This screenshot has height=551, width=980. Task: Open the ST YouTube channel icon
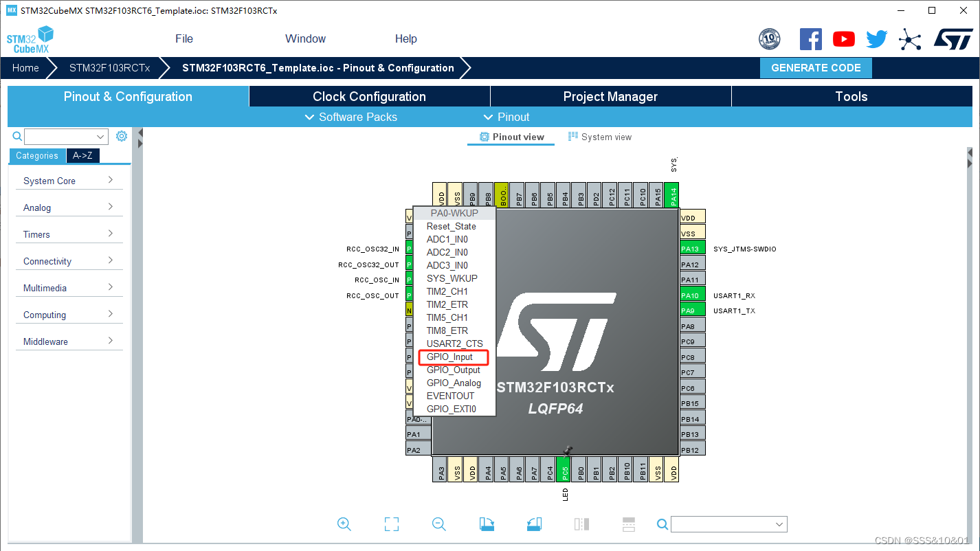pyautogui.click(x=844, y=39)
